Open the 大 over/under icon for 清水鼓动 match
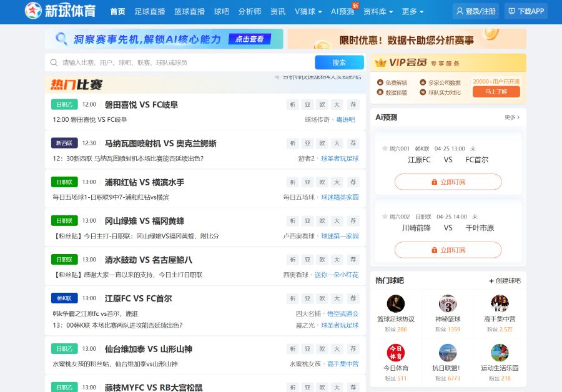The image size is (562, 392). [x=335, y=259]
